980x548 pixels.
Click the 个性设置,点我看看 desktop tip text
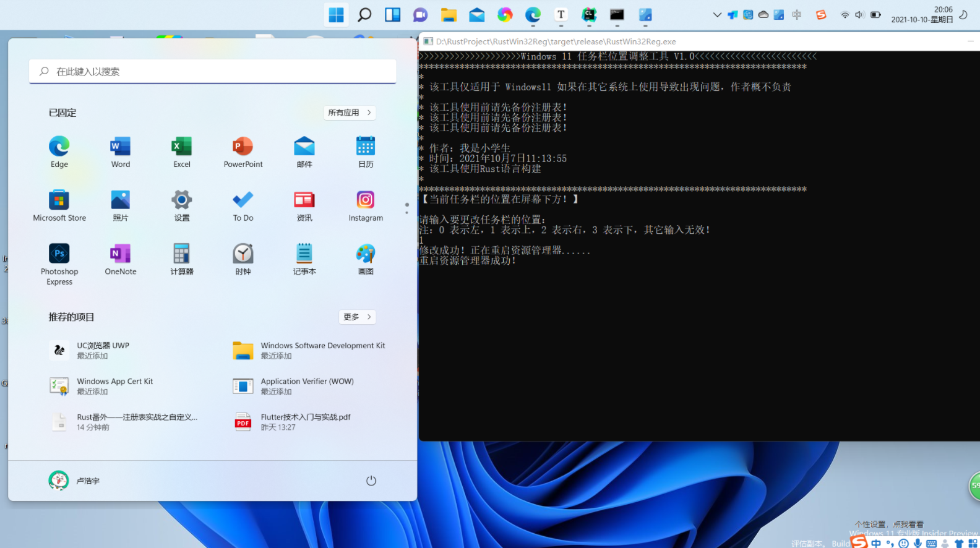pyautogui.click(x=889, y=524)
